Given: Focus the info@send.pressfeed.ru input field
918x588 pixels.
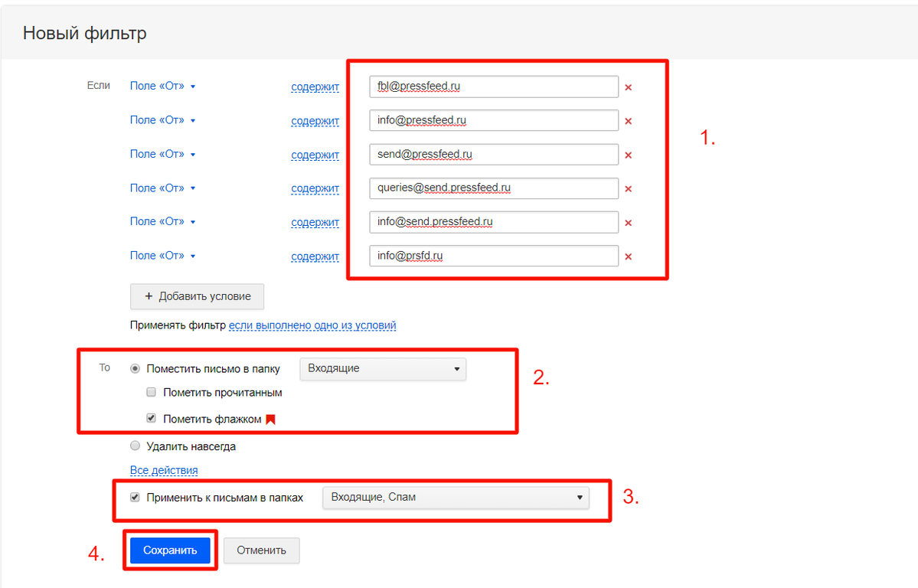Looking at the screenshot, I should pyautogui.click(x=494, y=222).
